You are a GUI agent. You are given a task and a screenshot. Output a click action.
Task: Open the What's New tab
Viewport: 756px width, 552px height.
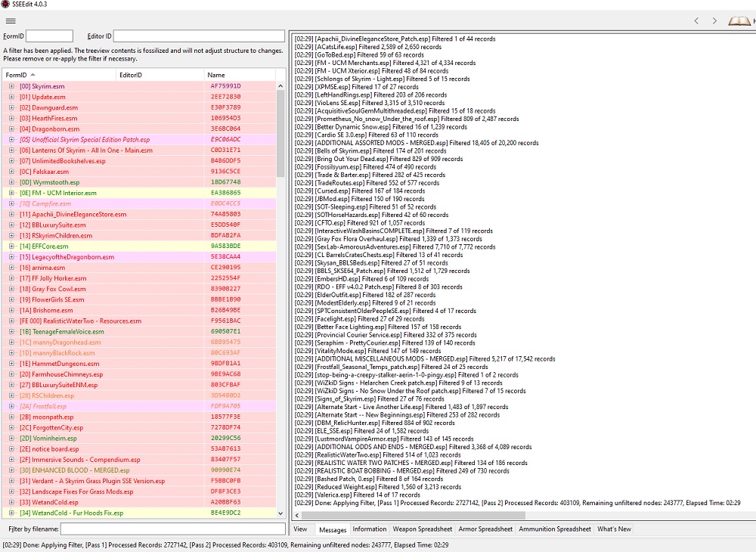[614, 529]
